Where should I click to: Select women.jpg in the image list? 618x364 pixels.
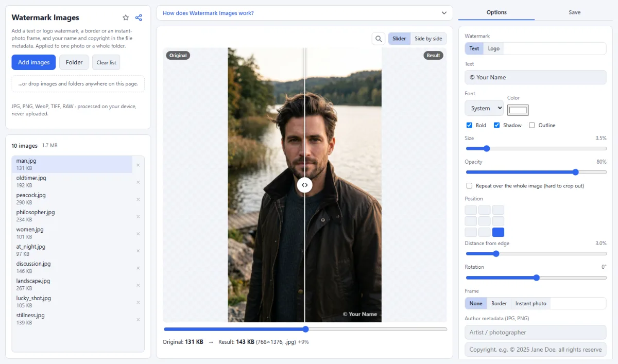point(72,233)
